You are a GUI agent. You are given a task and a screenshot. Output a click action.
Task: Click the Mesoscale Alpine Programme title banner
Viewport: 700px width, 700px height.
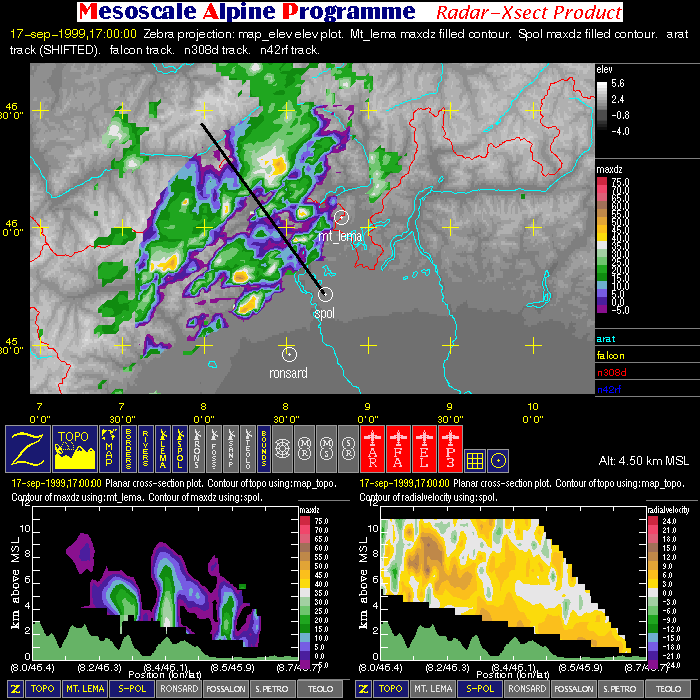click(247, 12)
